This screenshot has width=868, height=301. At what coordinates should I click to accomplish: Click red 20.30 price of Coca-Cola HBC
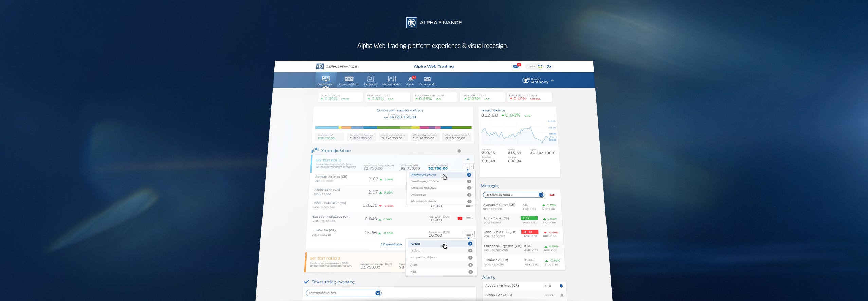(530, 232)
